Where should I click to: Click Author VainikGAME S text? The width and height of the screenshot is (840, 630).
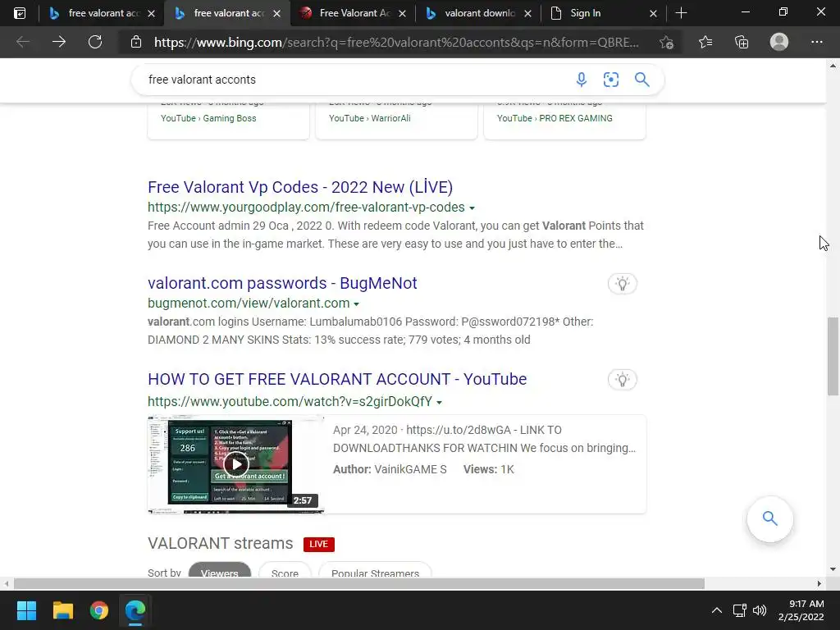click(x=390, y=469)
